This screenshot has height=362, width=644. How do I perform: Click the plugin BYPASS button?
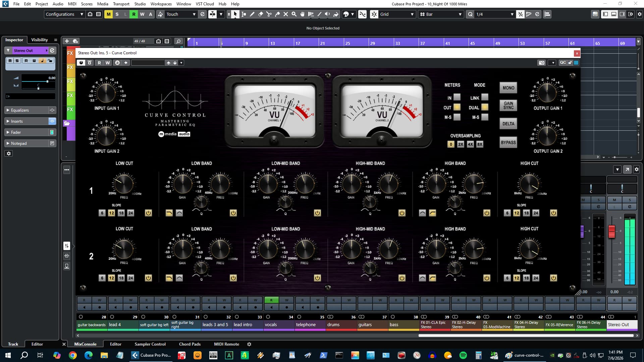click(x=508, y=142)
